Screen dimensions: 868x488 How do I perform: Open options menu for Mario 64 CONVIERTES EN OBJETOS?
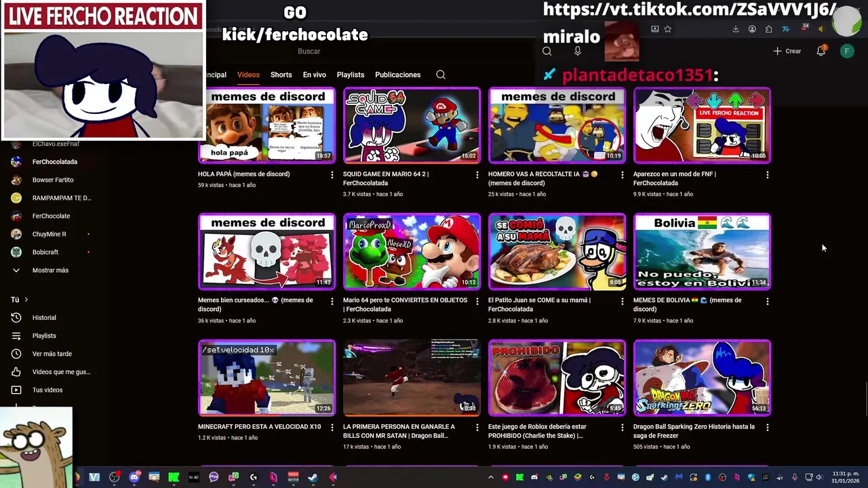(477, 301)
